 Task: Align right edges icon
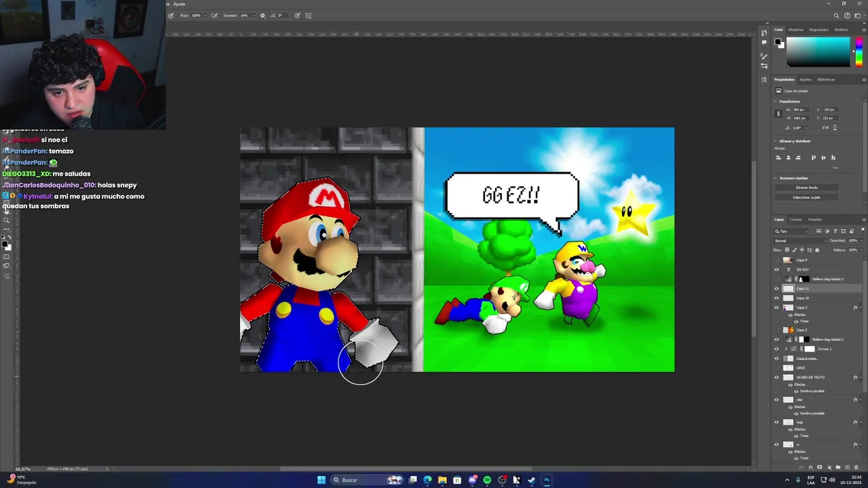[798, 157]
